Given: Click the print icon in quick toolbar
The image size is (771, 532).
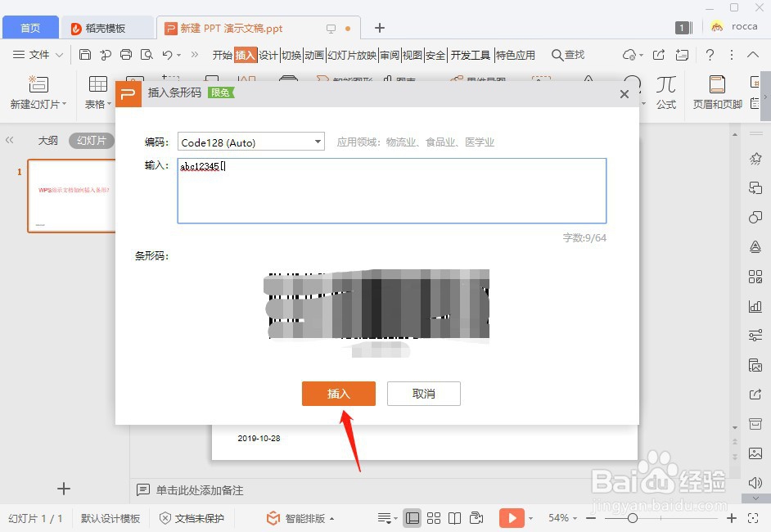Looking at the screenshot, I should 126,55.
